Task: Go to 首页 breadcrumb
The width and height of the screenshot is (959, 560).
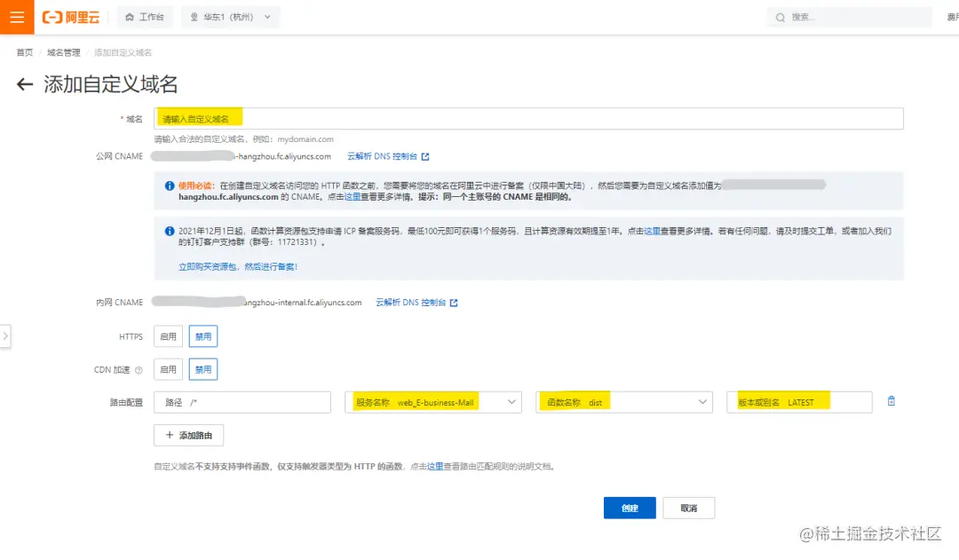Action: (x=25, y=52)
